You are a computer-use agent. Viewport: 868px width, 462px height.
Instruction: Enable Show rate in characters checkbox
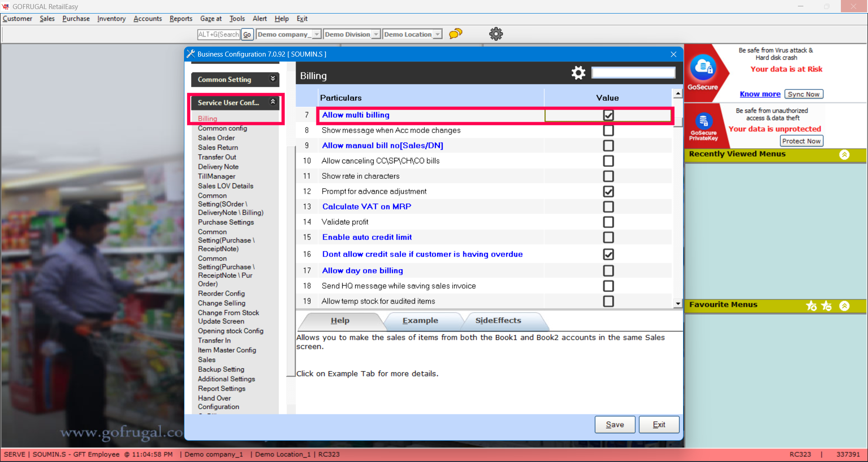click(609, 176)
